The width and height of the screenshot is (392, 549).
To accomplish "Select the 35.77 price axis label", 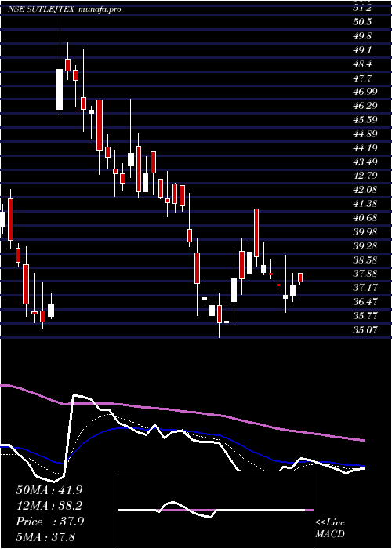I will [365, 315].
